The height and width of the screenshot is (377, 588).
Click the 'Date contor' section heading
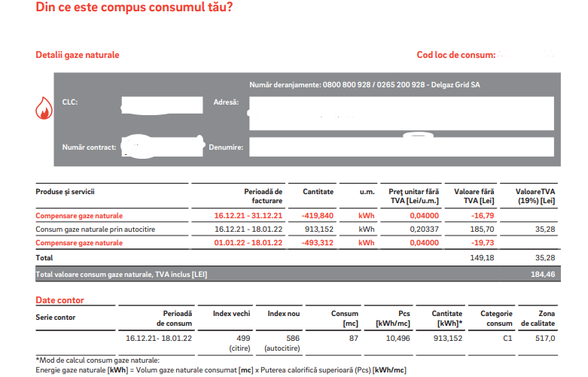pyautogui.click(x=59, y=300)
